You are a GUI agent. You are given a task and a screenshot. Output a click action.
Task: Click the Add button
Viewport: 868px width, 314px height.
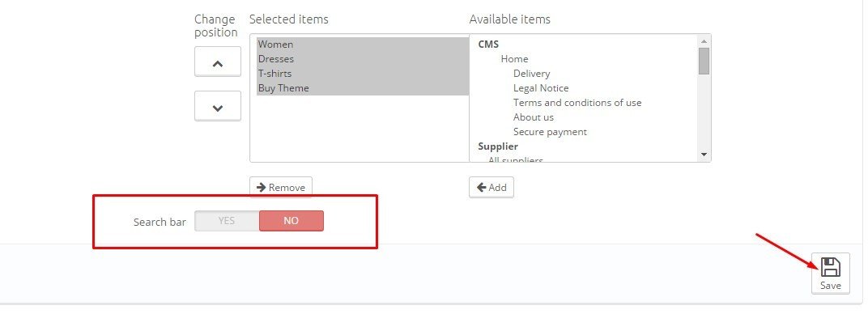(491, 188)
